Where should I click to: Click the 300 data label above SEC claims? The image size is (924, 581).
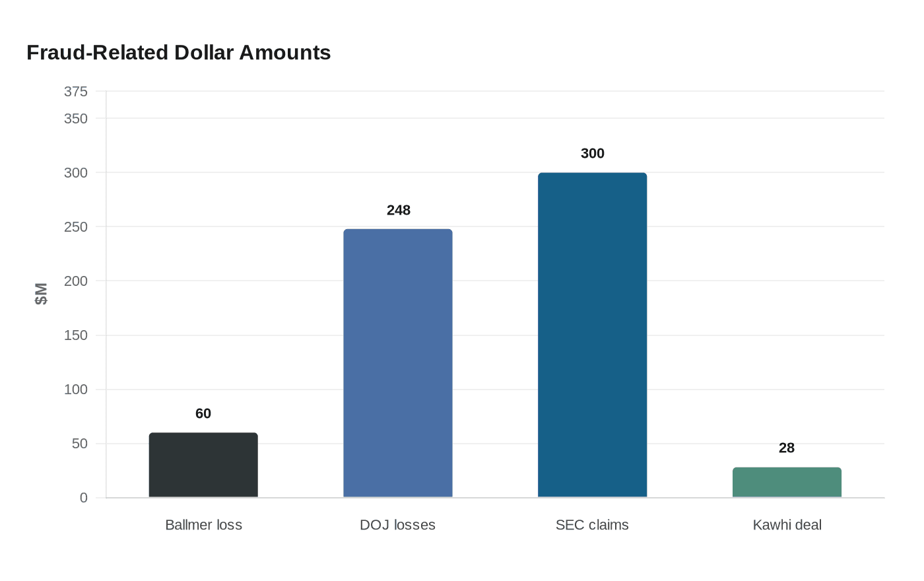coord(592,153)
